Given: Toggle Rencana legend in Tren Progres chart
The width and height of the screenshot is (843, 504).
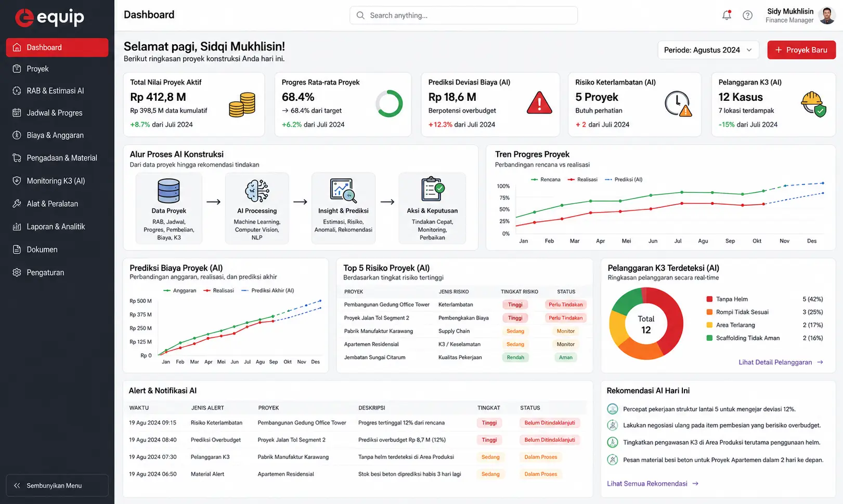Looking at the screenshot, I should [x=546, y=179].
